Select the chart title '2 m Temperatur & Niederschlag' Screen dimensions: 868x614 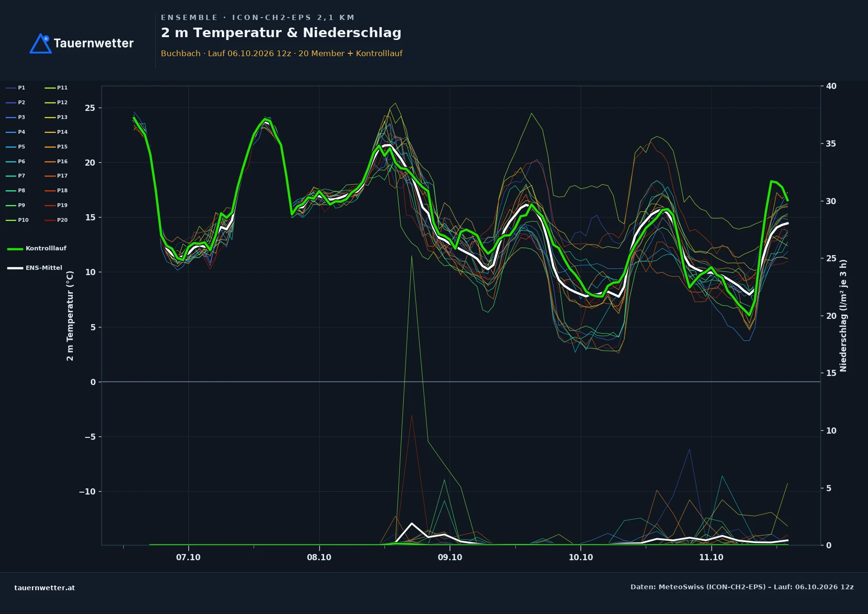click(281, 33)
